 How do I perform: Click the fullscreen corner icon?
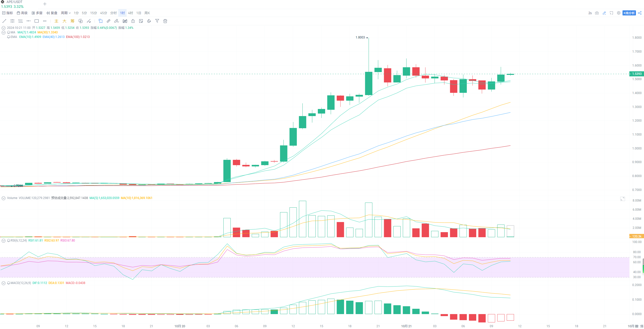[x=611, y=13]
